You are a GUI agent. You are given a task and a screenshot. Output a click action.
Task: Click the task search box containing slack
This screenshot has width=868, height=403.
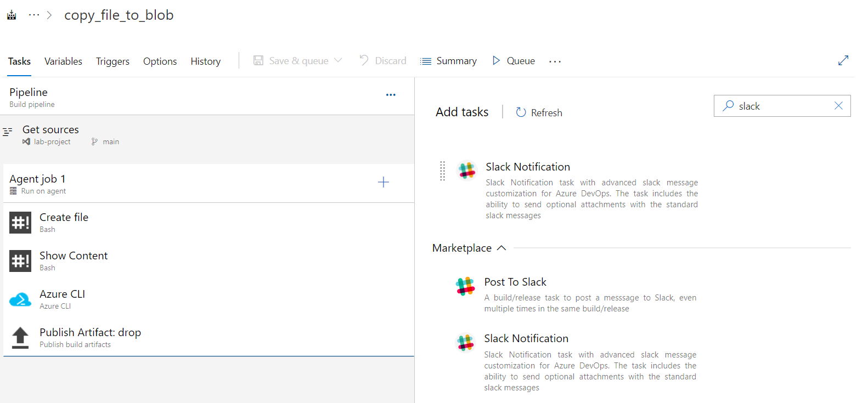point(782,106)
